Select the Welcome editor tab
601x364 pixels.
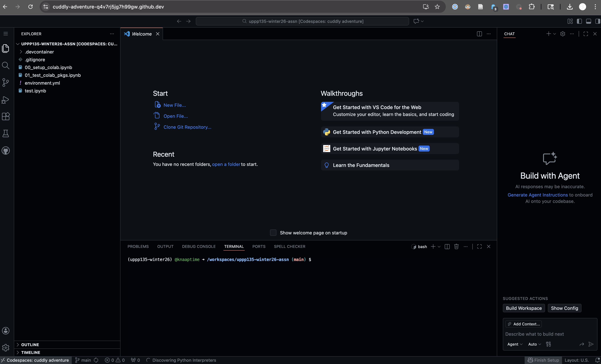(141, 34)
